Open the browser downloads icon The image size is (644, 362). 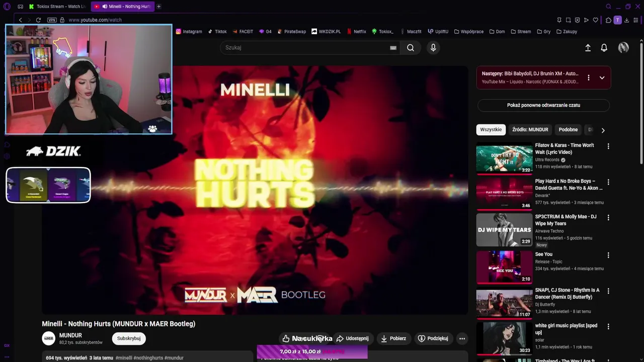pyautogui.click(x=627, y=20)
